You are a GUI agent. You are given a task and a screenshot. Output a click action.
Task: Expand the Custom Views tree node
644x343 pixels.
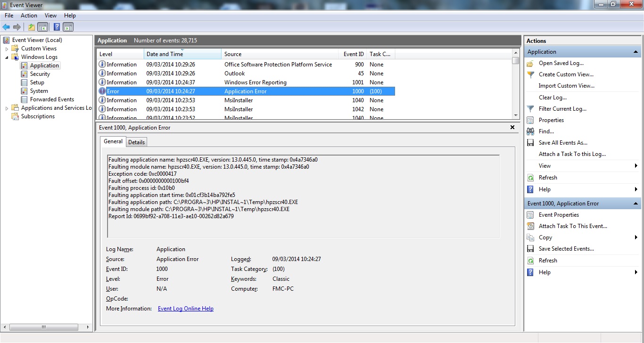[7, 49]
